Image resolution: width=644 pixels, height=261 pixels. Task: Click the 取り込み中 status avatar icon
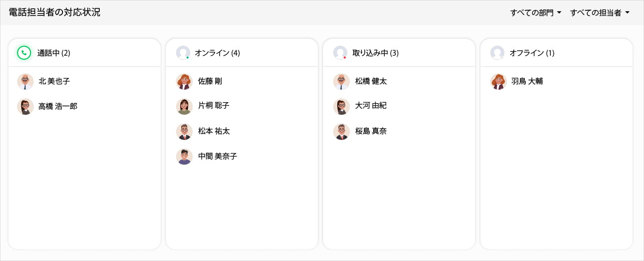(340, 53)
